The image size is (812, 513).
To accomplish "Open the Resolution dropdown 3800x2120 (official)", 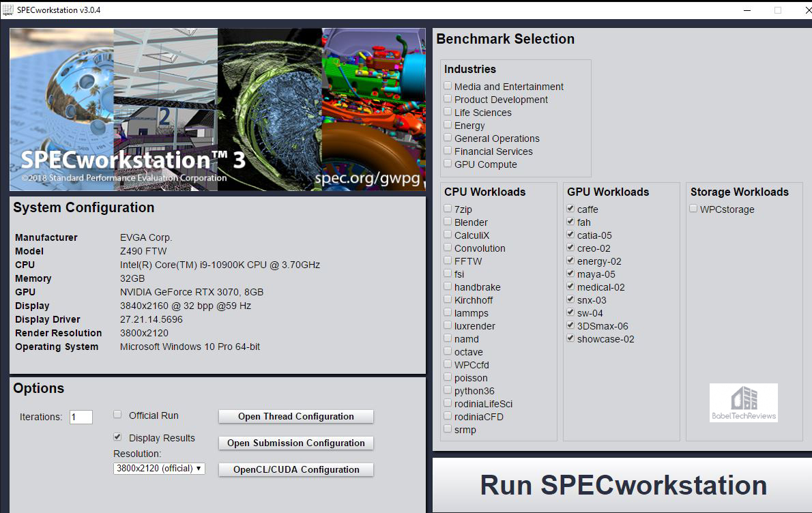I will (159, 469).
